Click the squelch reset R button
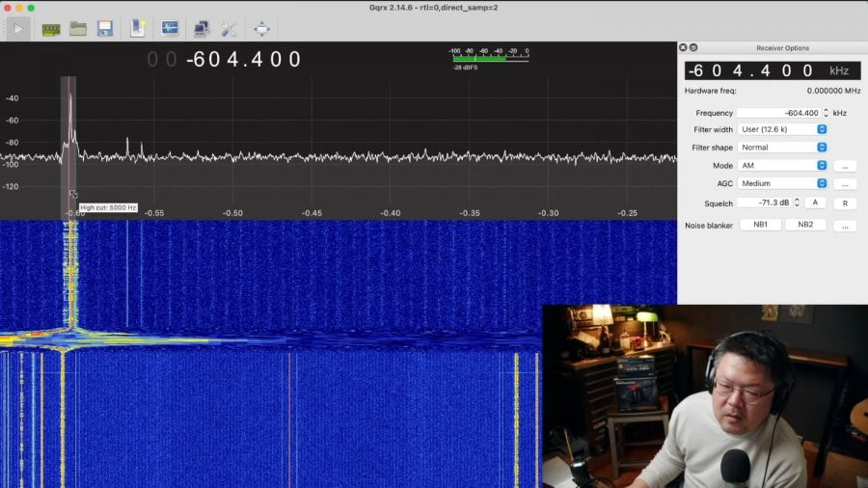 pos(845,203)
